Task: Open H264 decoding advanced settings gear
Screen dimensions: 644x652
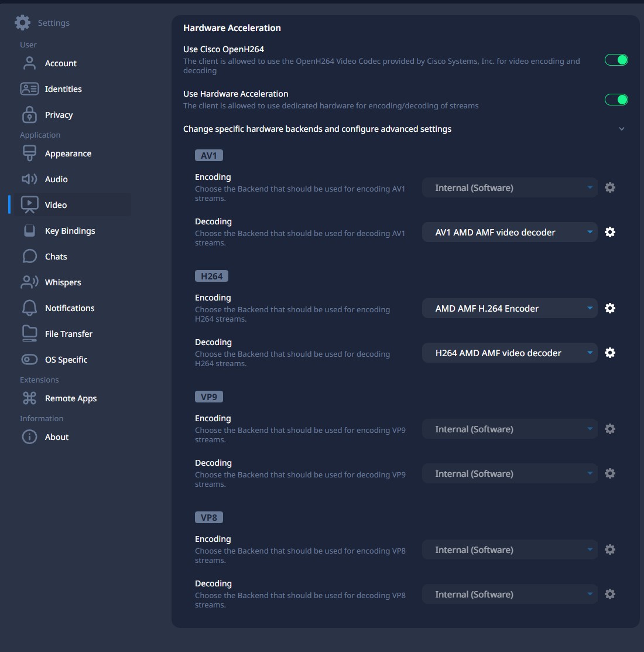Action: (609, 353)
